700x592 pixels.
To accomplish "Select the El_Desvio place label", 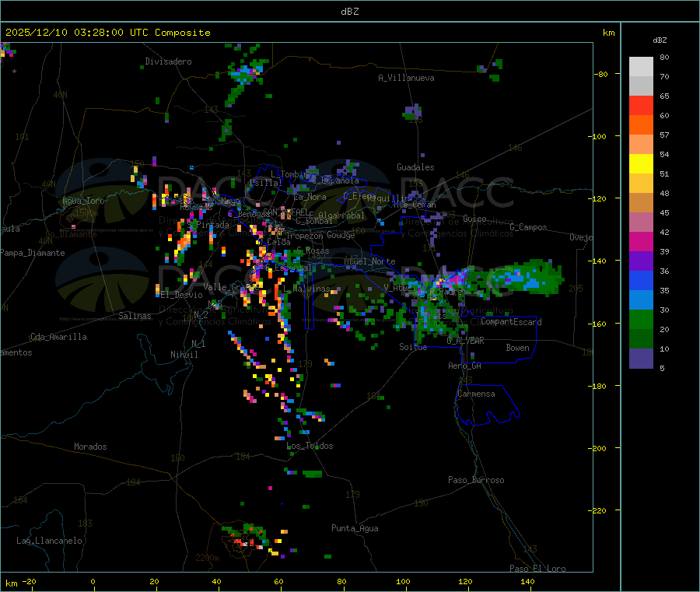I will pyautogui.click(x=182, y=295).
